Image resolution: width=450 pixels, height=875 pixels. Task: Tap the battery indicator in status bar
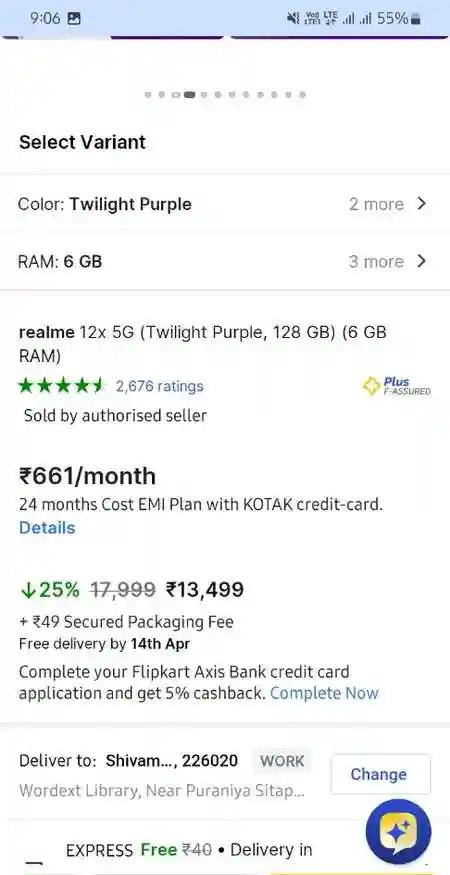415,19
